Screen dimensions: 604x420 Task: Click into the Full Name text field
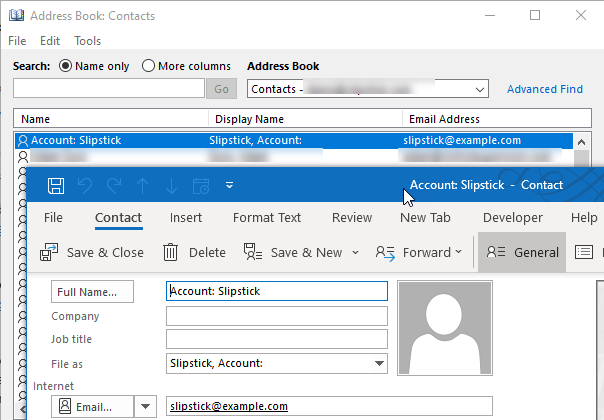277,291
